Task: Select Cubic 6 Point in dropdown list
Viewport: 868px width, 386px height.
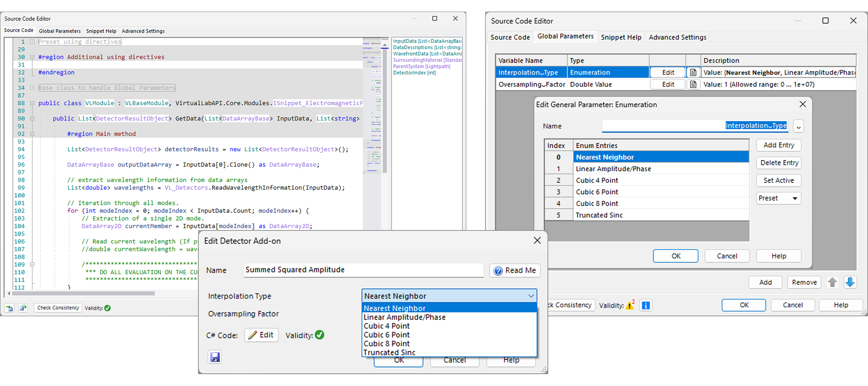Action: [386, 335]
